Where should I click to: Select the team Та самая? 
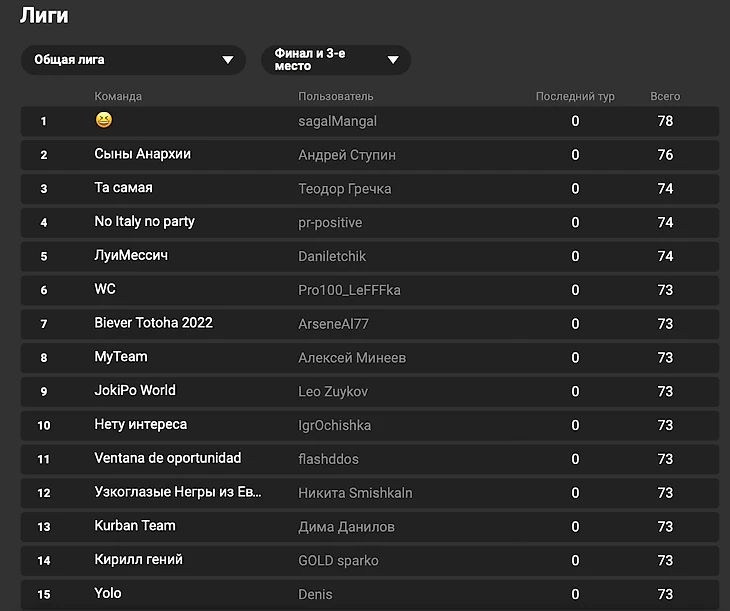pyautogui.click(x=123, y=188)
